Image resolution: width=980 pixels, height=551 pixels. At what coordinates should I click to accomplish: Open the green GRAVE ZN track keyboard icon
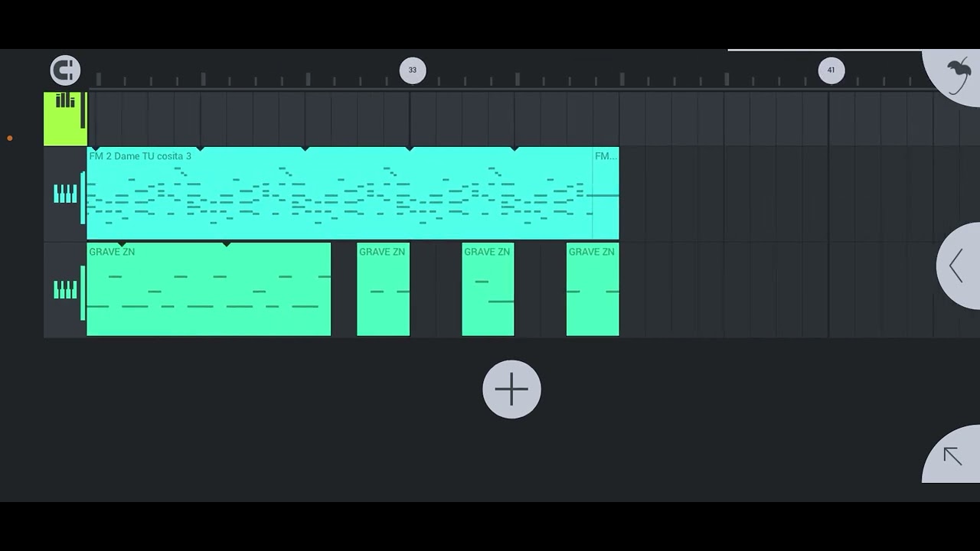(x=65, y=290)
